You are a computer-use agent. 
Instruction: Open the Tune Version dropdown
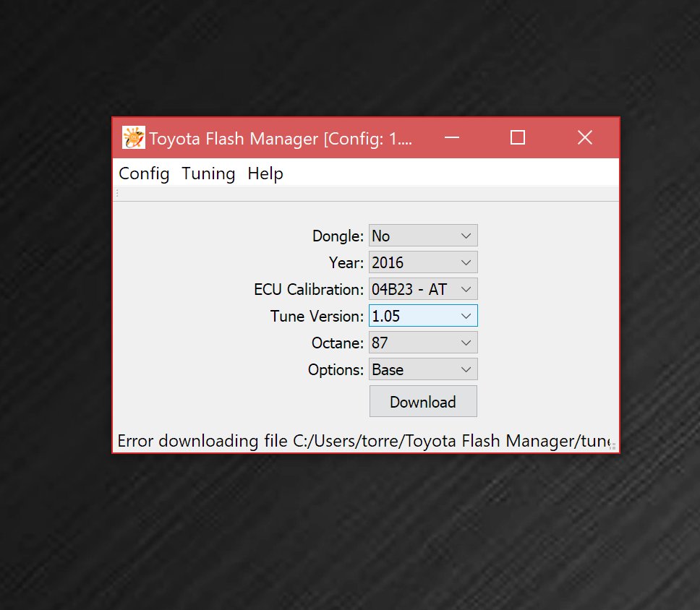point(423,316)
